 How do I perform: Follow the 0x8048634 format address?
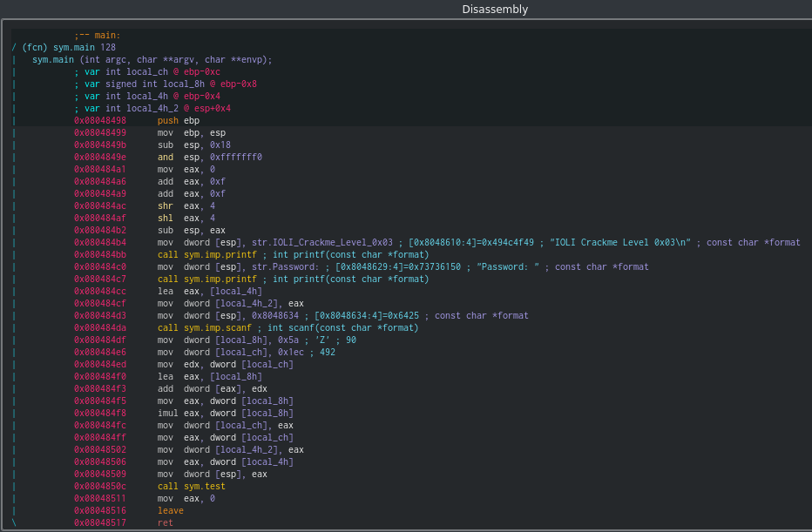tap(275, 316)
